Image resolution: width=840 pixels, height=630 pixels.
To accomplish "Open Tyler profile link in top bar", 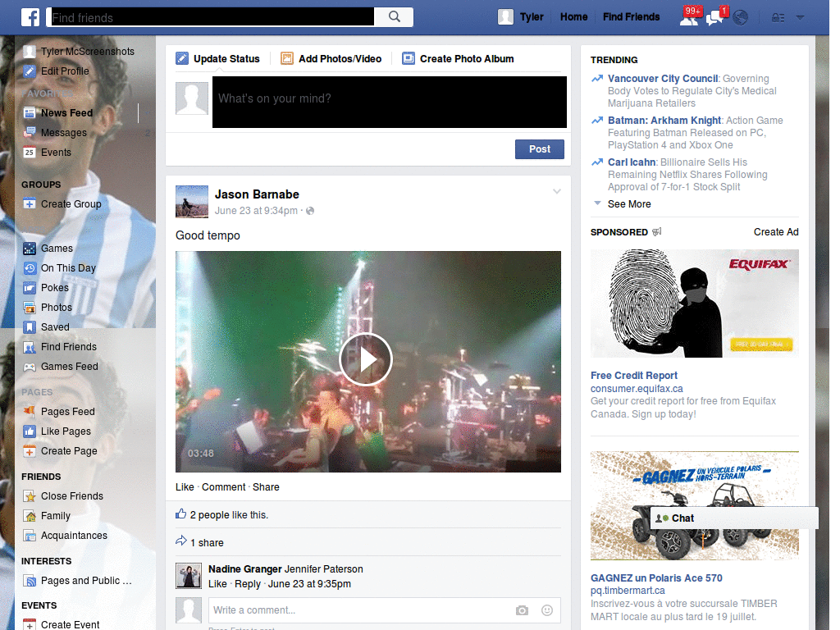I will [x=532, y=17].
